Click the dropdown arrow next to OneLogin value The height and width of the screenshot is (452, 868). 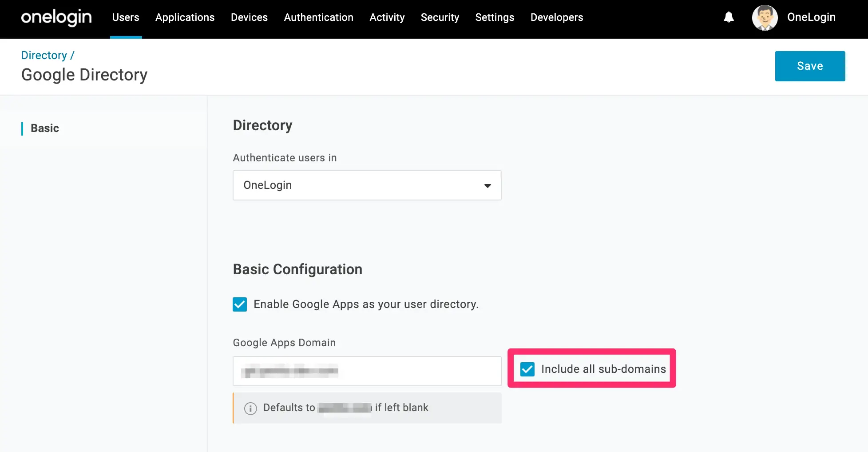click(x=488, y=186)
